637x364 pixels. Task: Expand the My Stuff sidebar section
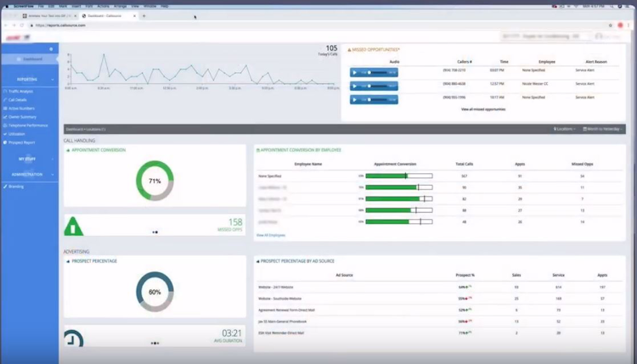pyautogui.click(x=30, y=159)
